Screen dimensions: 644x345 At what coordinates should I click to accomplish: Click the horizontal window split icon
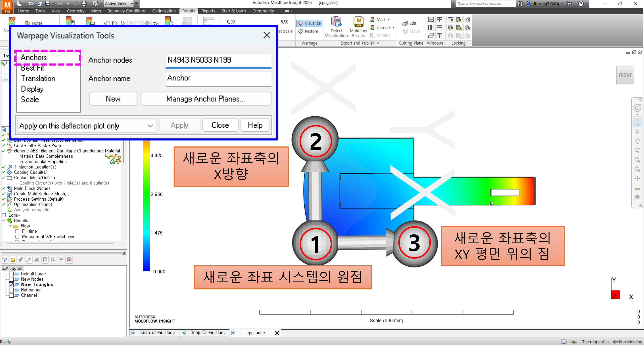pyautogui.click(x=431, y=20)
